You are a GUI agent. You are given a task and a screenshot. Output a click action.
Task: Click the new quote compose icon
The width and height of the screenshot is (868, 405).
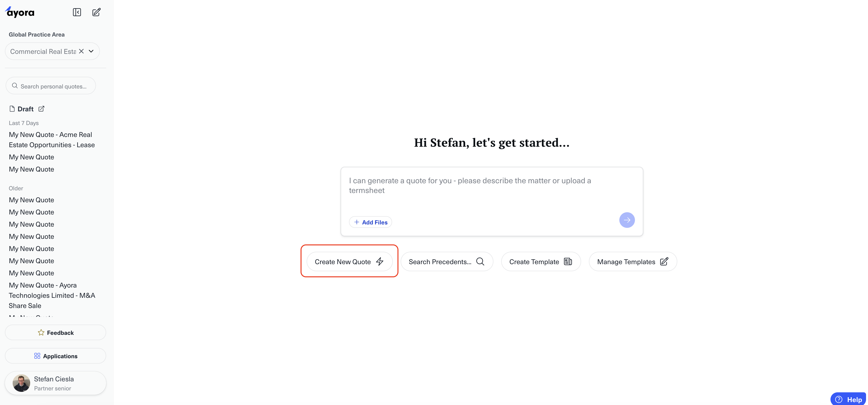(x=96, y=12)
